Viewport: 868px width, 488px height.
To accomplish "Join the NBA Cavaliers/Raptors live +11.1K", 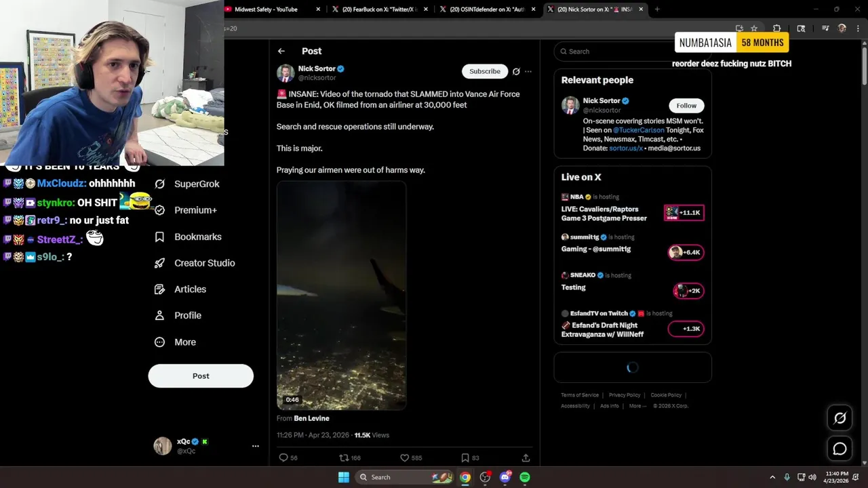I will 684,213.
